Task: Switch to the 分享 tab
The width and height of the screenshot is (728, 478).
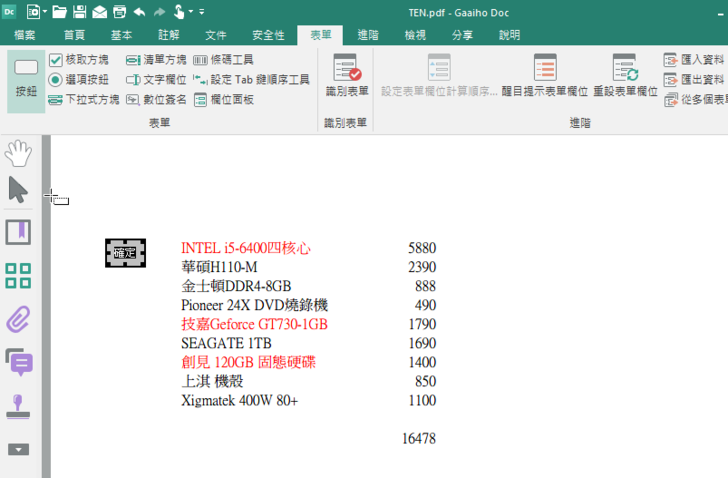Action: (462, 35)
